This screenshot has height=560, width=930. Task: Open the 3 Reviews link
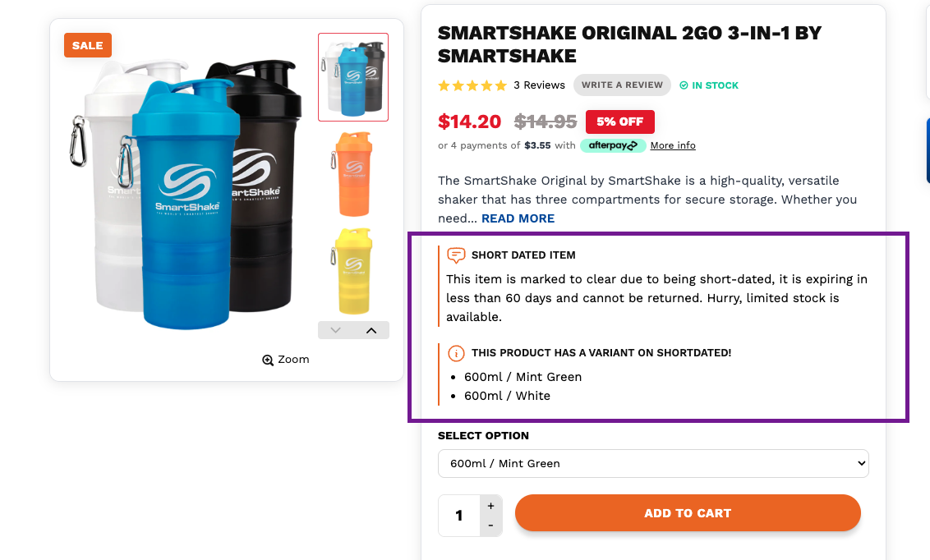pyautogui.click(x=539, y=85)
